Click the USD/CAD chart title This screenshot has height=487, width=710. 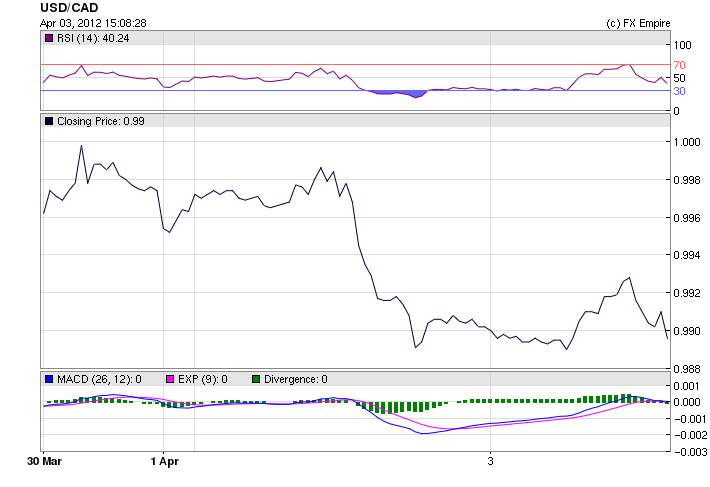(69, 8)
